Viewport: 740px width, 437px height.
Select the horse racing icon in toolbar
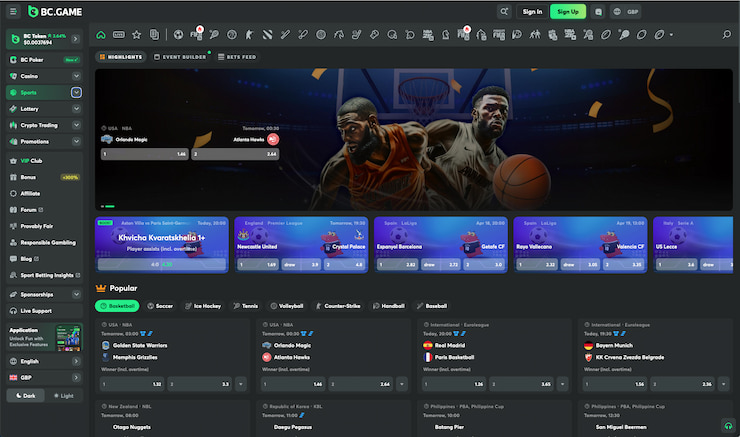click(x=338, y=34)
